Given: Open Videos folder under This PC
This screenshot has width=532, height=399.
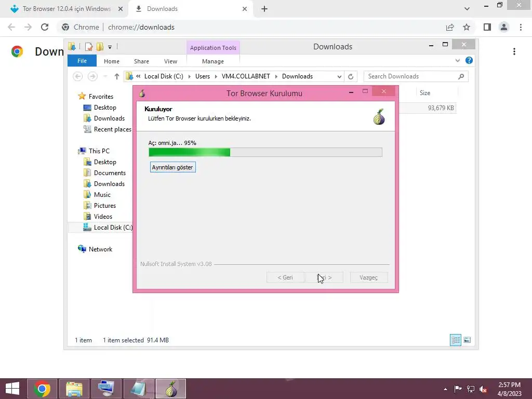Looking at the screenshot, I should pyautogui.click(x=103, y=217).
